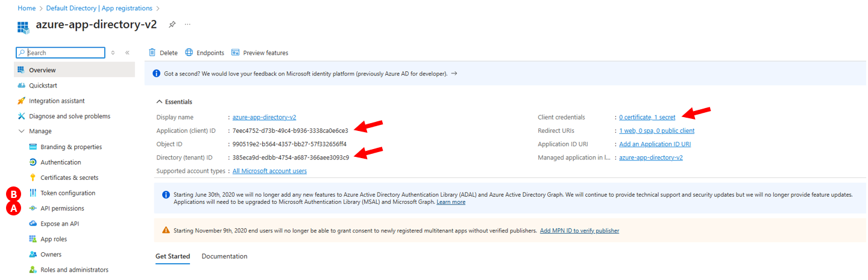Click the Application (client) ID value
The width and height of the screenshot is (868, 280).
point(291,130)
